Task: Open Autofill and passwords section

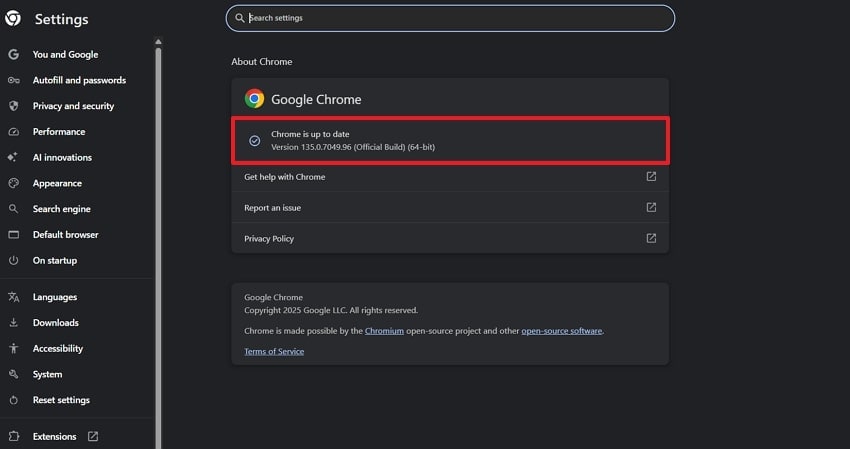Action: (x=77, y=80)
